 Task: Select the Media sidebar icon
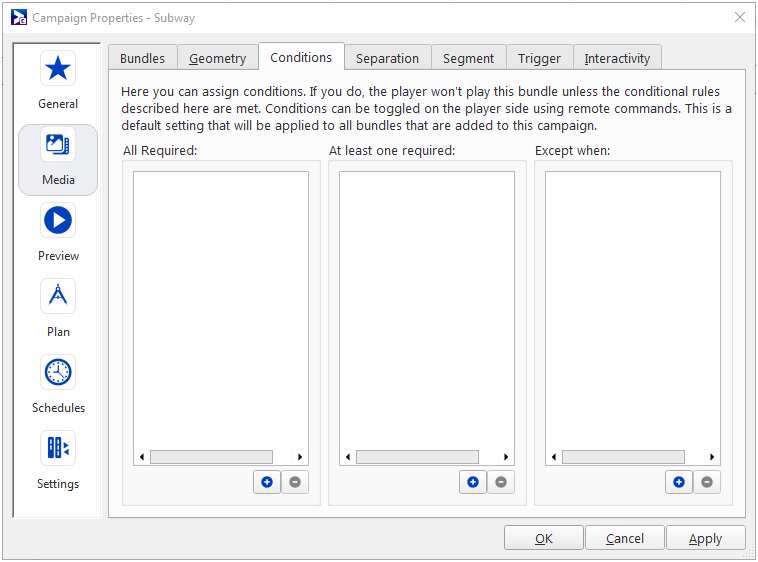(58, 146)
